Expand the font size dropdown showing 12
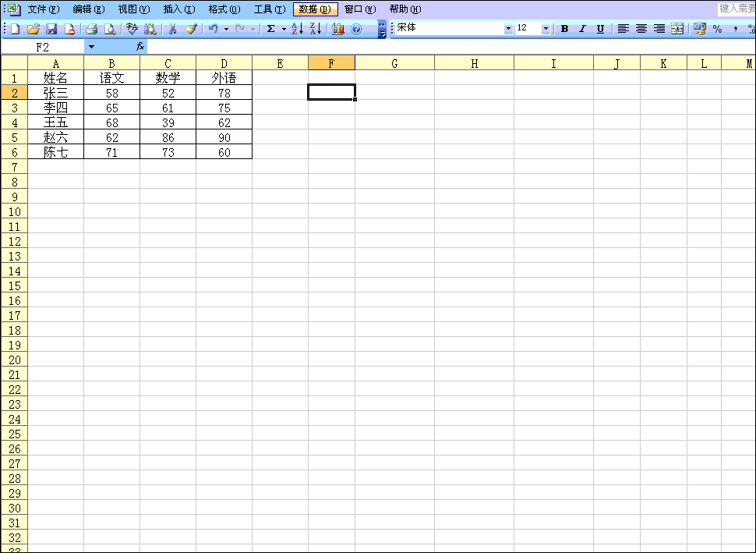Screen dimensions: 756x553 click(x=546, y=29)
